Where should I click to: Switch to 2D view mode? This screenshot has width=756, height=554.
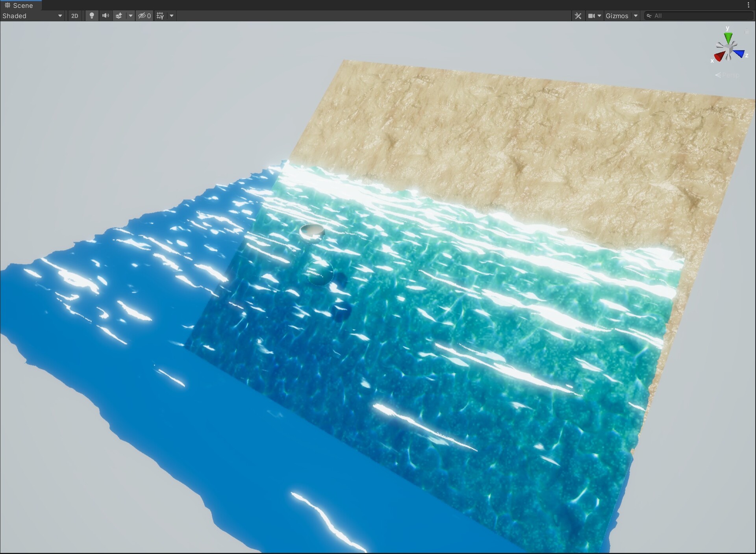click(74, 16)
